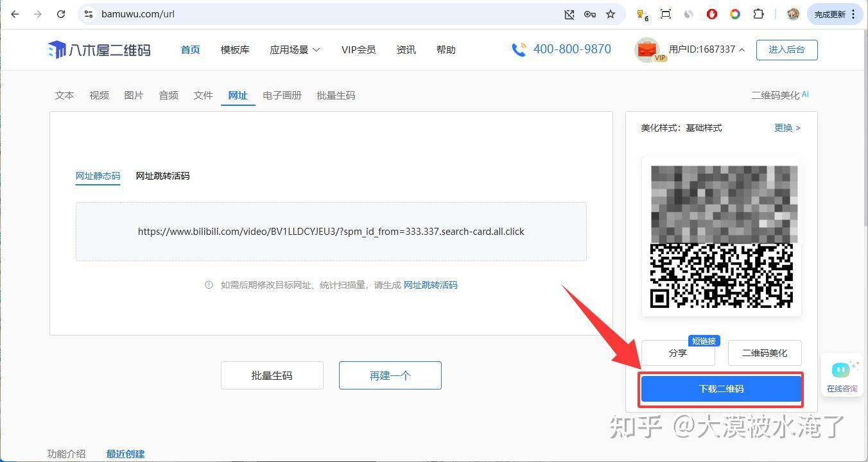
Task: Select the 网址静态码 sub-tab
Action: [98, 176]
